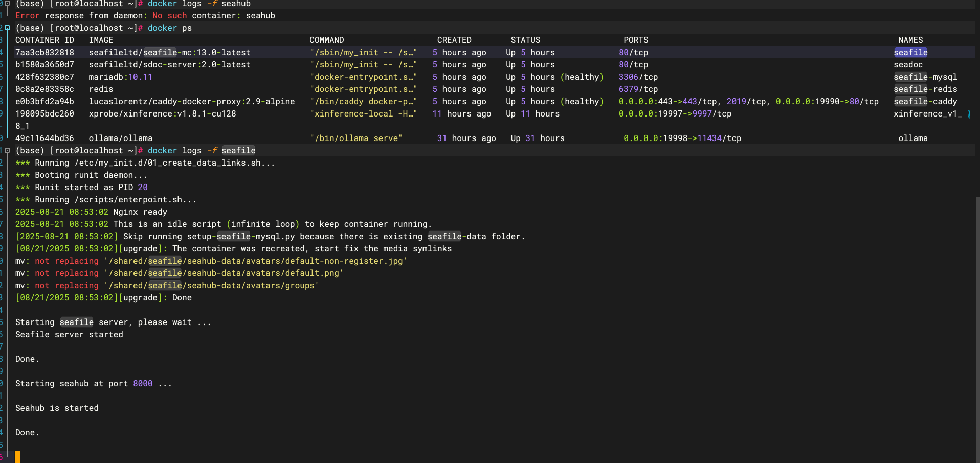Click the seahub-data/avatars/groups path
980x463 pixels.
[x=211, y=285]
